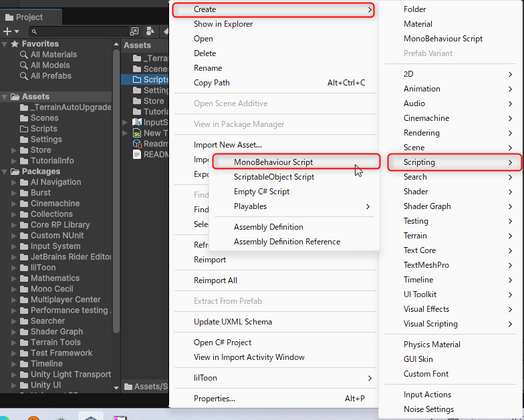524x420 pixels.
Task: Click the Readme scriptable object asset icon
Action: coord(137,144)
